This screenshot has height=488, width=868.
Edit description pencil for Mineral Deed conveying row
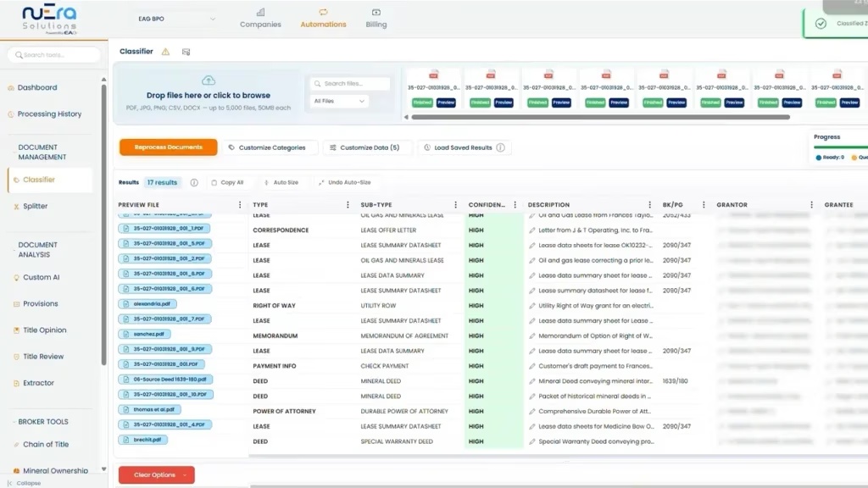[532, 381]
